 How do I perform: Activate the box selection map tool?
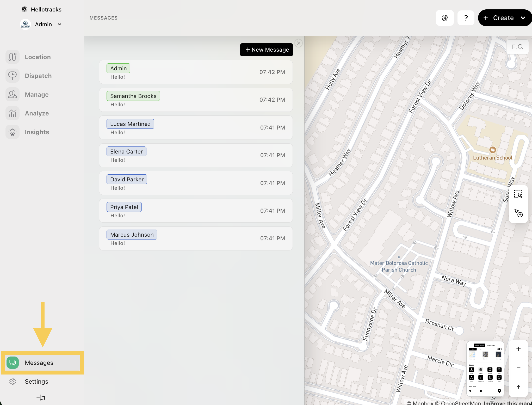518,194
